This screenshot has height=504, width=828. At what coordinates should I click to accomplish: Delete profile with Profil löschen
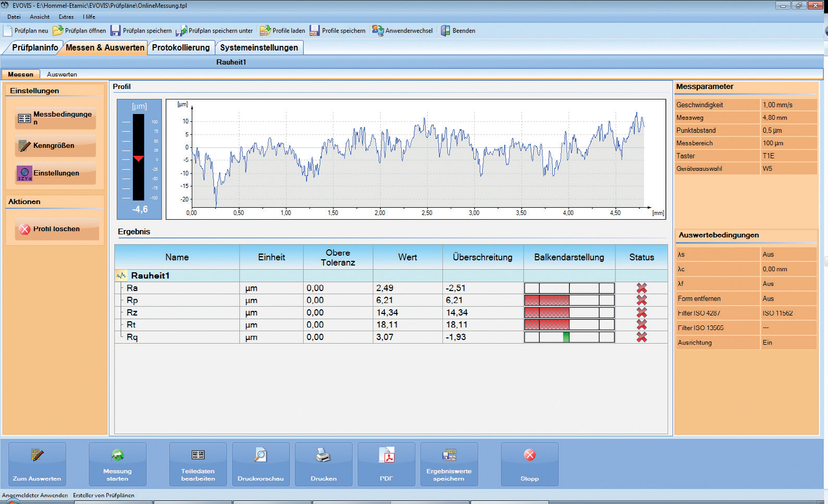click(x=56, y=229)
